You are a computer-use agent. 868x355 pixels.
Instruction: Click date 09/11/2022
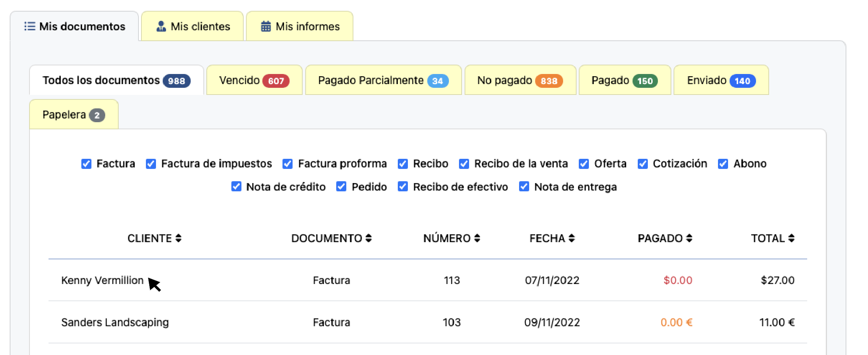point(552,322)
